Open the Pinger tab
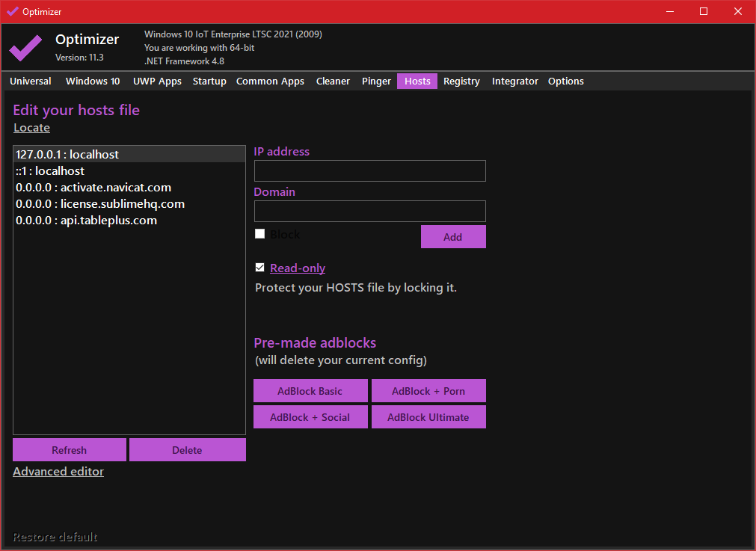The image size is (756, 551). 376,81
